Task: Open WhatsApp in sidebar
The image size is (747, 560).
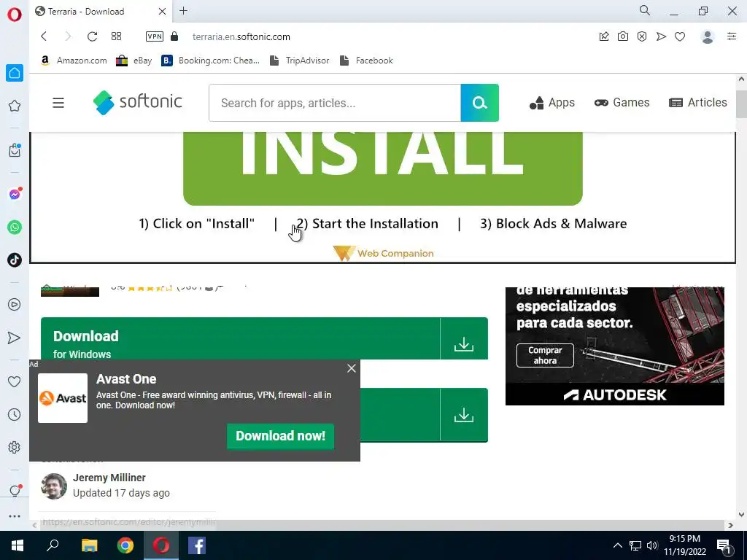Action: click(x=15, y=227)
